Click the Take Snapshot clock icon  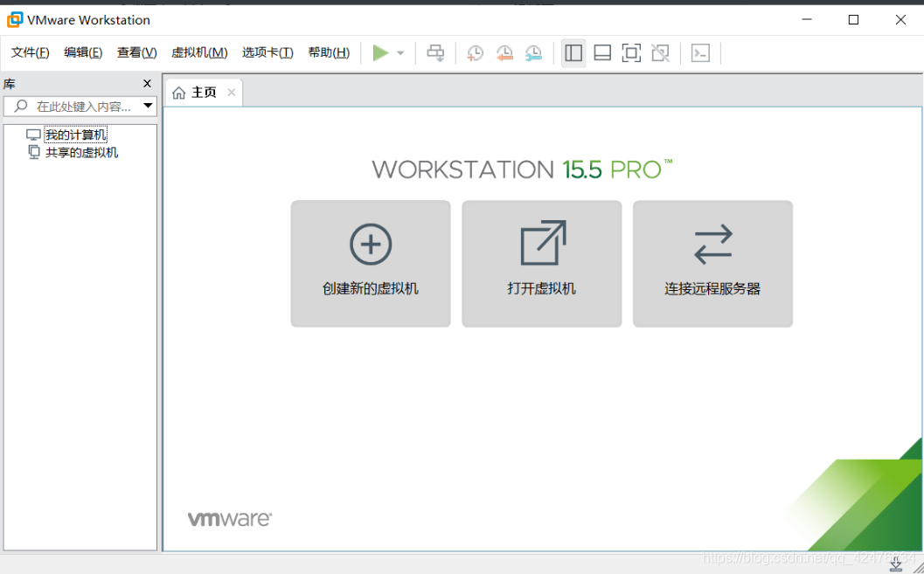point(475,53)
